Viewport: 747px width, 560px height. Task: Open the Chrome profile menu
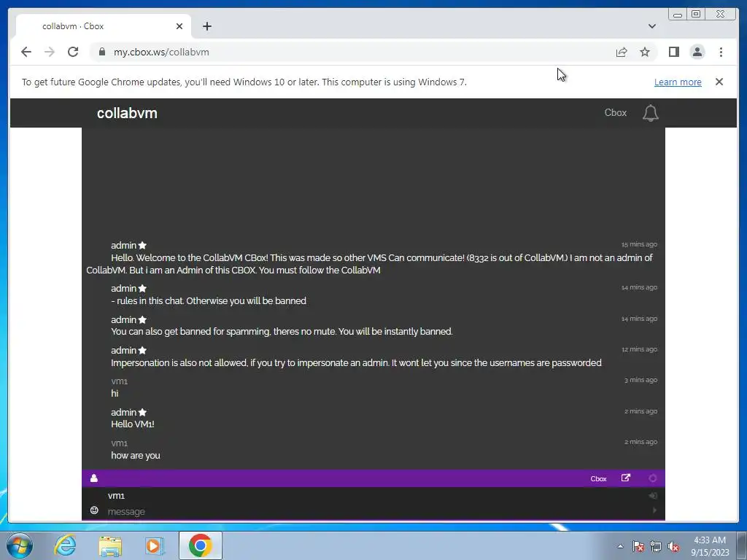click(697, 52)
